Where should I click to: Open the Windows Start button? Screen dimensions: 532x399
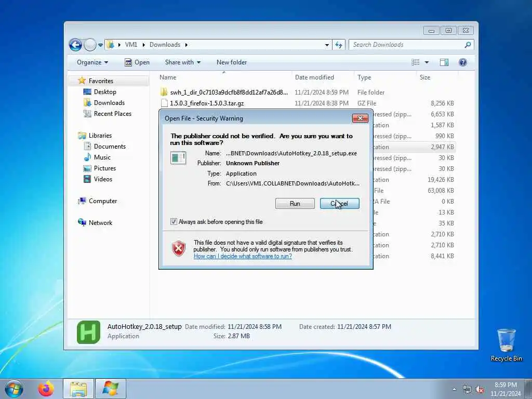[x=14, y=389]
